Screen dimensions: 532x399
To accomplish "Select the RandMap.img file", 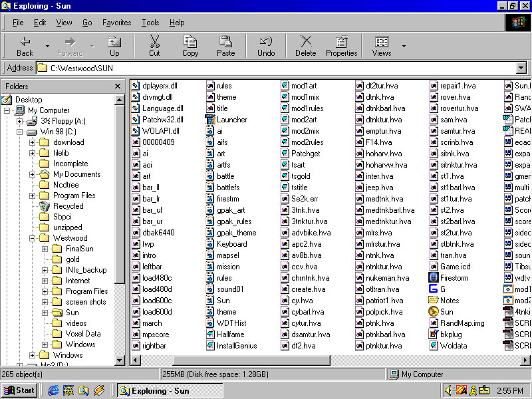I will click(458, 323).
